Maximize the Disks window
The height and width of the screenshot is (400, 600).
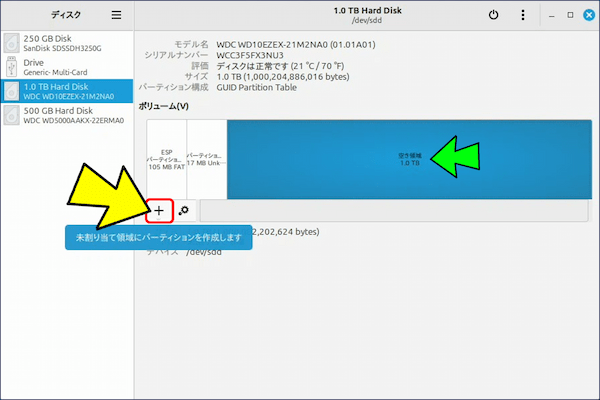coord(568,15)
